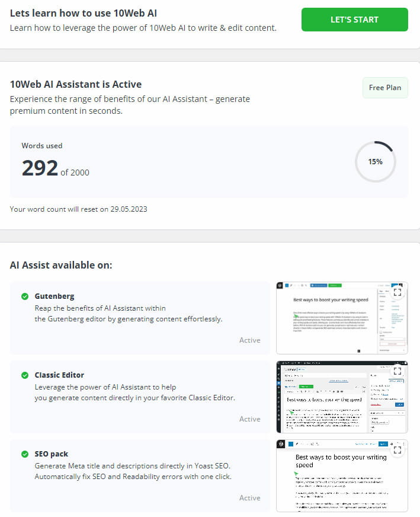Image resolution: width=420 pixels, height=517 pixels.
Task: Click the 'Experience the range of benefits' description
Action: click(x=130, y=105)
